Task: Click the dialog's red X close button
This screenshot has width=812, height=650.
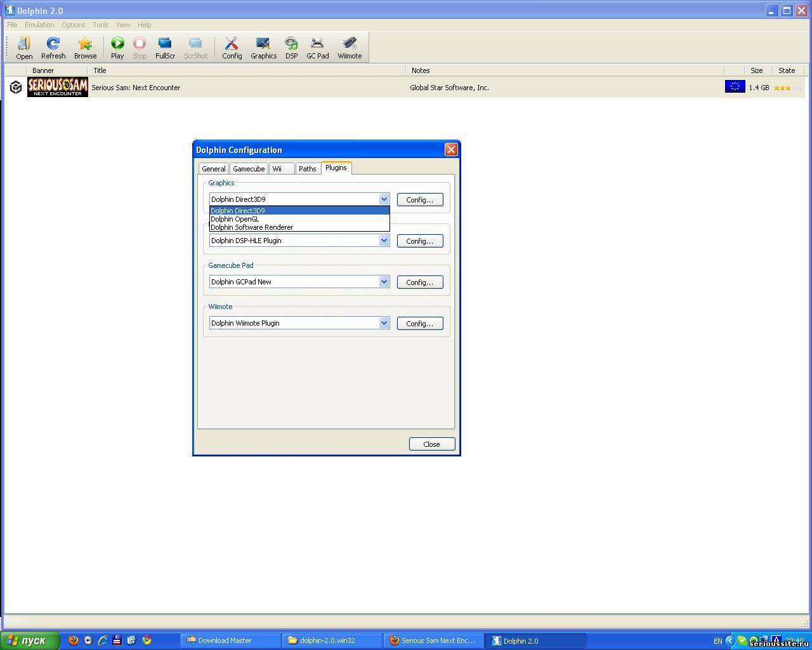Action: (x=451, y=150)
